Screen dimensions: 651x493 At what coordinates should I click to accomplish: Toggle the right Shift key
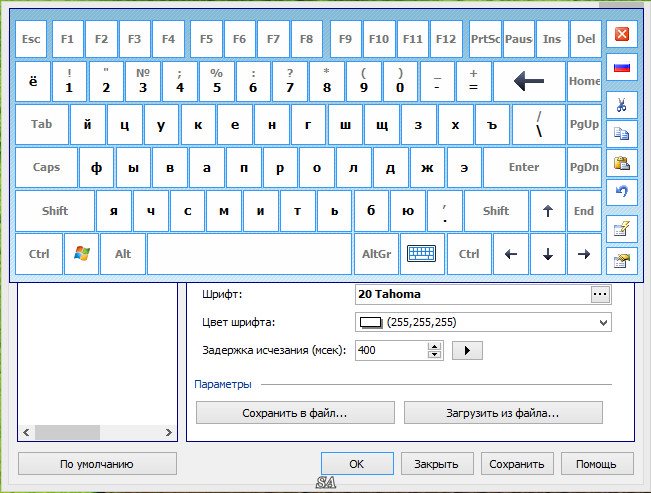pos(496,211)
